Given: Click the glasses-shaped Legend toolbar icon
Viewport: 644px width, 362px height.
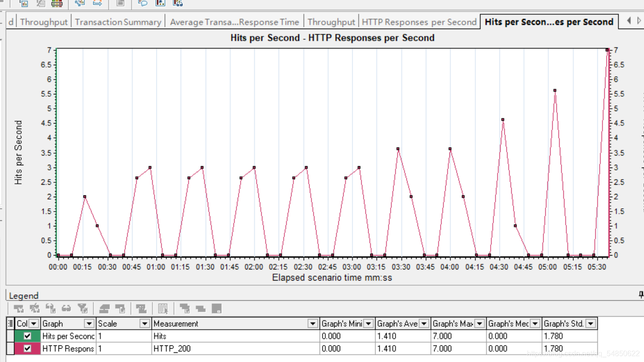Looking at the screenshot, I should [67, 308].
